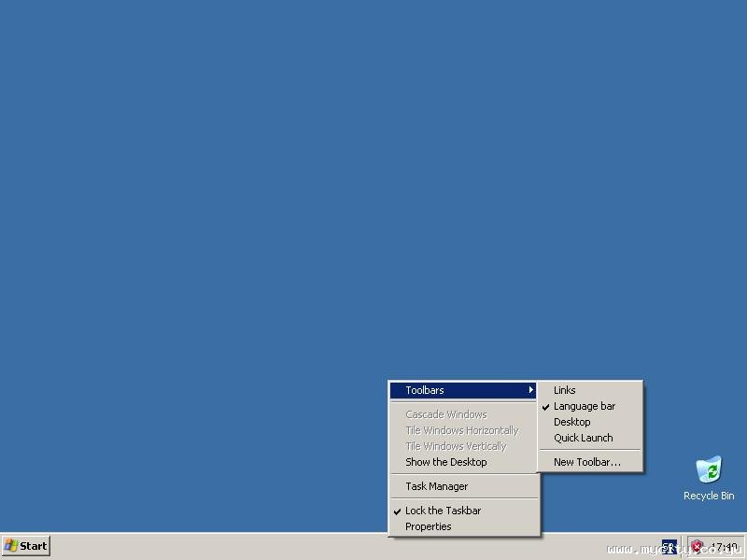Uncheck the Language bar toolbar

point(590,406)
